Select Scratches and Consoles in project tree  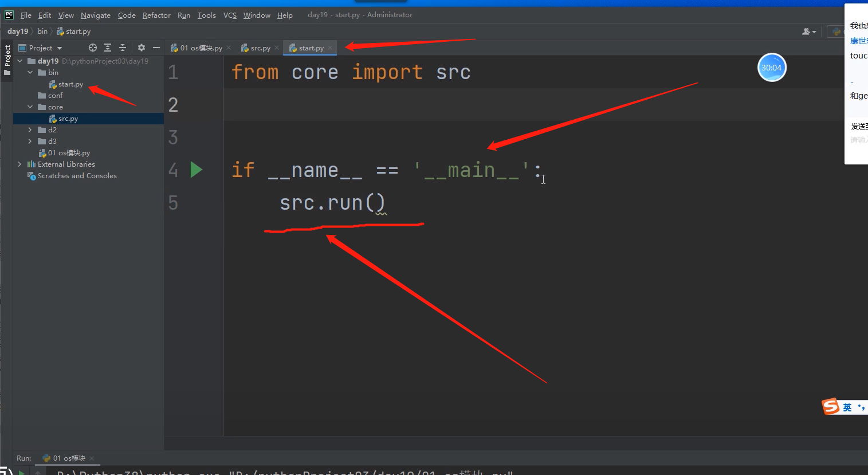tap(72, 176)
